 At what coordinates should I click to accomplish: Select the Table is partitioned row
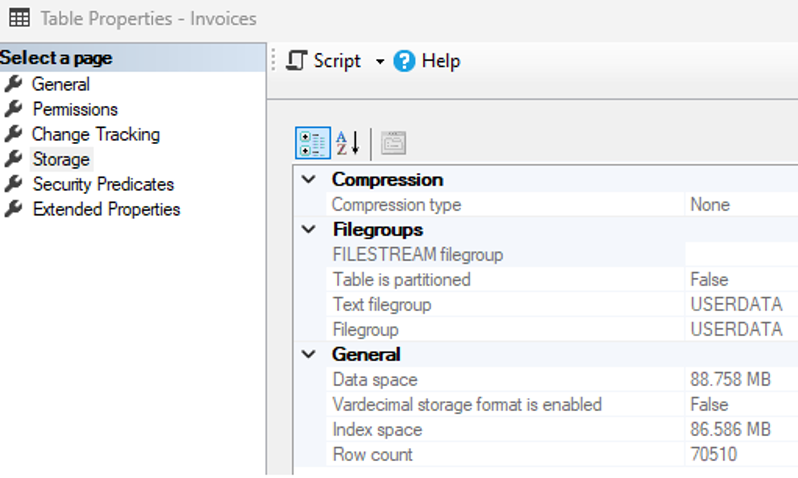click(x=562, y=279)
